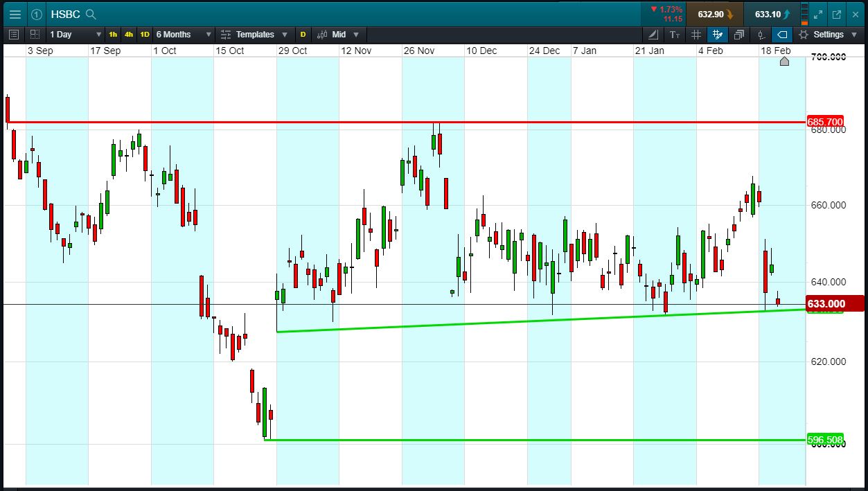Image resolution: width=868 pixels, height=491 pixels.
Task: Click the candlestick chart type icon
Action: (x=322, y=34)
